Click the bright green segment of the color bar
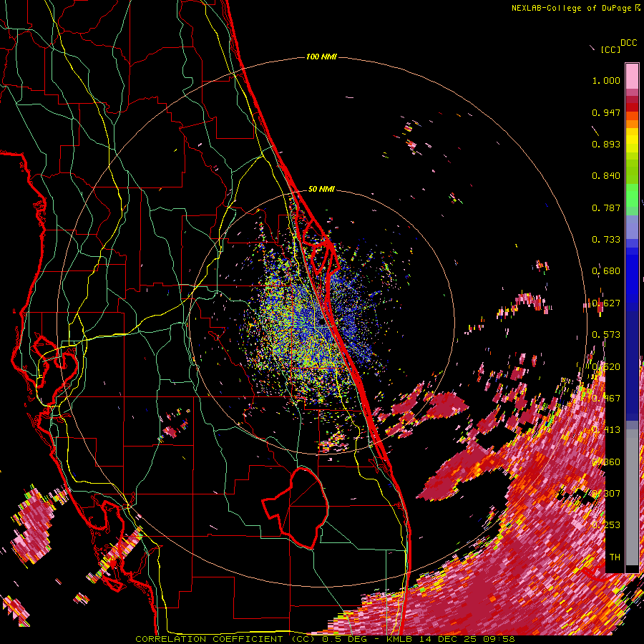The height and width of the screenshot is (644, 644). [632, 195]
